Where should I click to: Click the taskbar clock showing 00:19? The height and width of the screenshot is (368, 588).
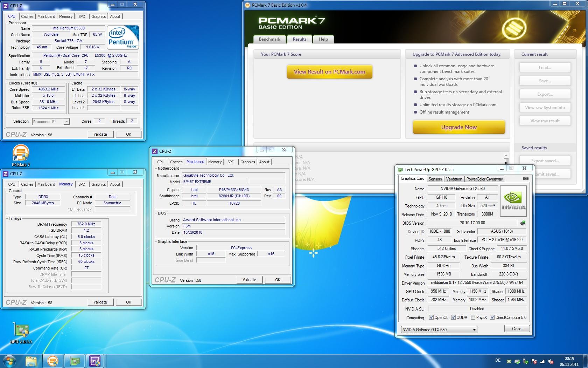coord(569,361)
